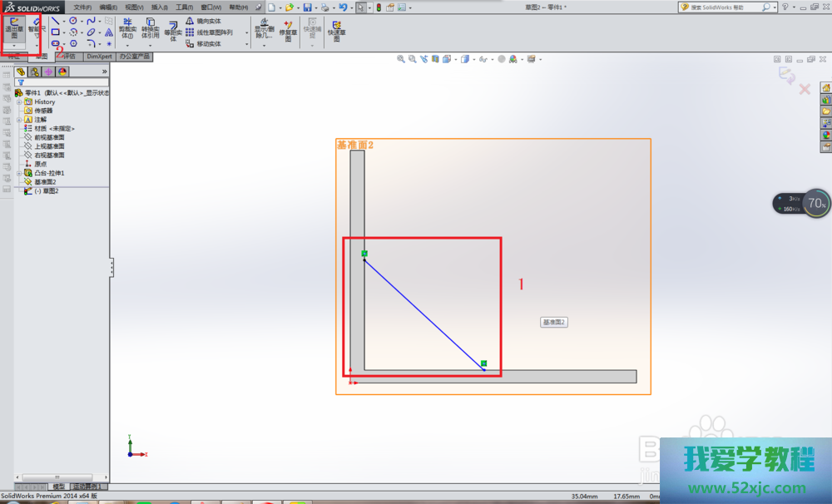Select the Line sketch tool
Viewport: 832px width, 504px height.
56,21
